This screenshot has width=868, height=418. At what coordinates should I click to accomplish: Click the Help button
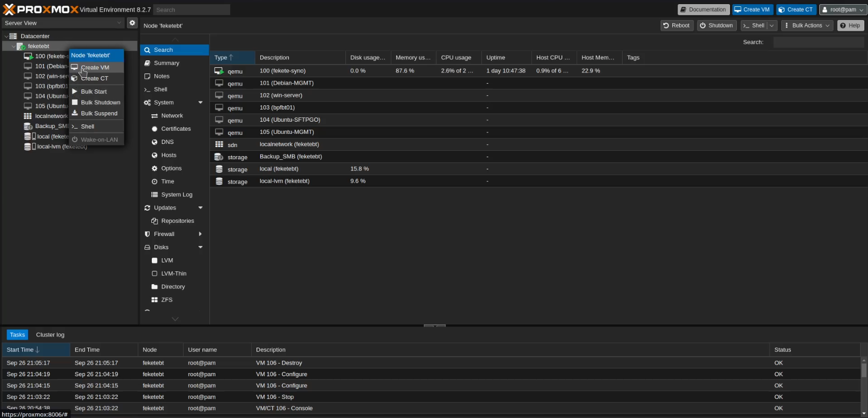pos(850,25)
